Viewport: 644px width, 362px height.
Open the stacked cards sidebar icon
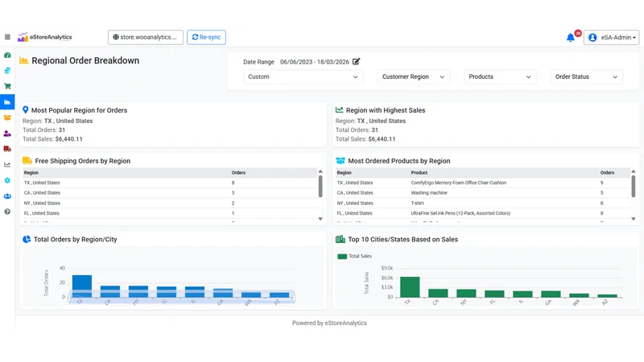click(x=7, y=71)
